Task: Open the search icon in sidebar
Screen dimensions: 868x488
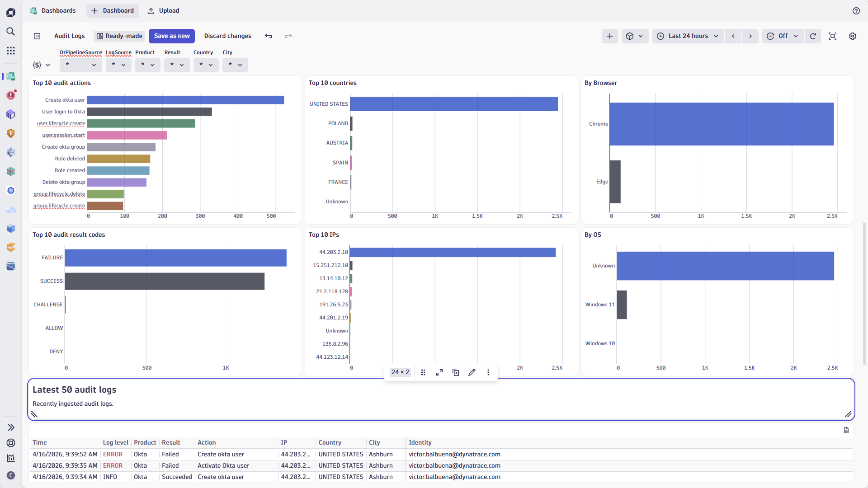Action: coord(10,32)
